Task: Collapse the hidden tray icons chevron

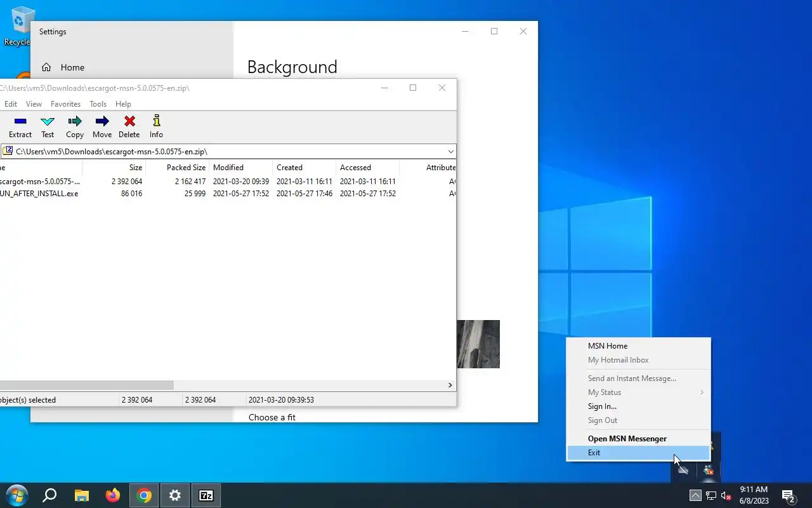Action: click(x=695, y=496)
